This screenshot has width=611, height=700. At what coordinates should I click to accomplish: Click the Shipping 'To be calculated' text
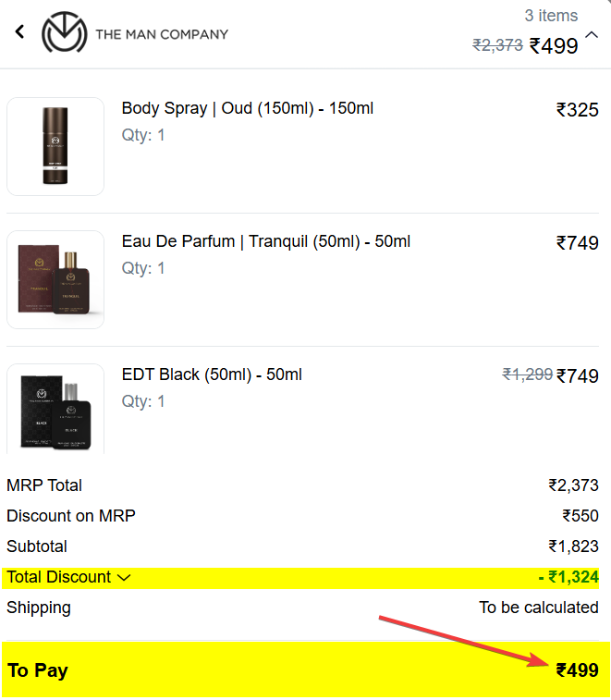pyautogui.click(x=538, y=608)
